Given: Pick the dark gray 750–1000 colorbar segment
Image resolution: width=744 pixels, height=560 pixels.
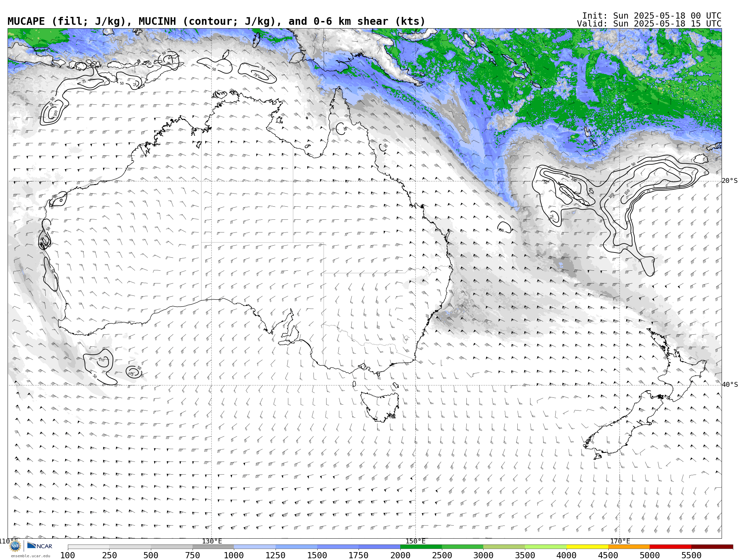Looking at the screenshot, I should tap(213, 547).
